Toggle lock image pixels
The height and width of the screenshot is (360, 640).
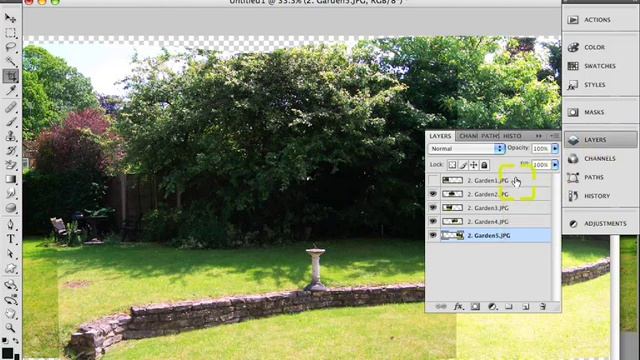[x=463, y=165]
